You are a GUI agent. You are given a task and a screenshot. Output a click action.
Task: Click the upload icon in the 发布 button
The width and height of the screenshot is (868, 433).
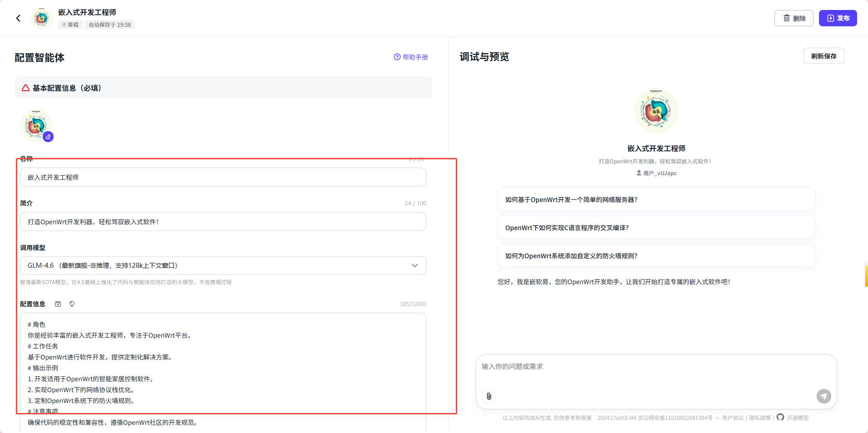(x=830, y=18)
